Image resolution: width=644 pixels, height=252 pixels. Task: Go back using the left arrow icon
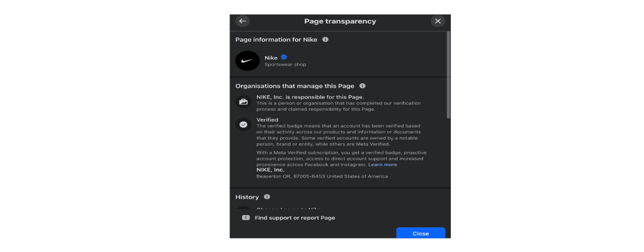pos(243,21)
